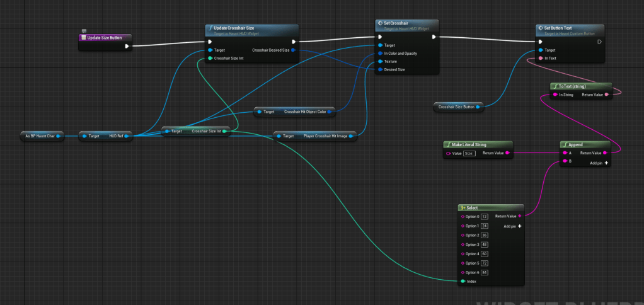
Task: Click the Update Size Button node title
Action: [105, 38]
